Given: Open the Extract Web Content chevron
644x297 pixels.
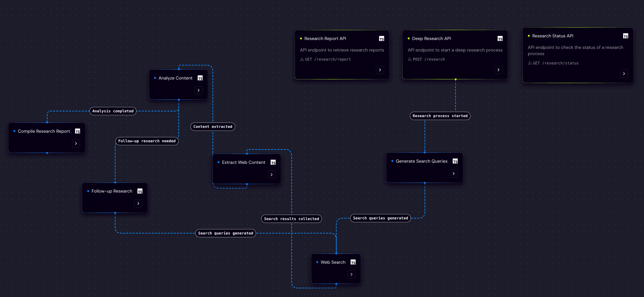Looking at the screenshot, I should [x=272, y=175].
